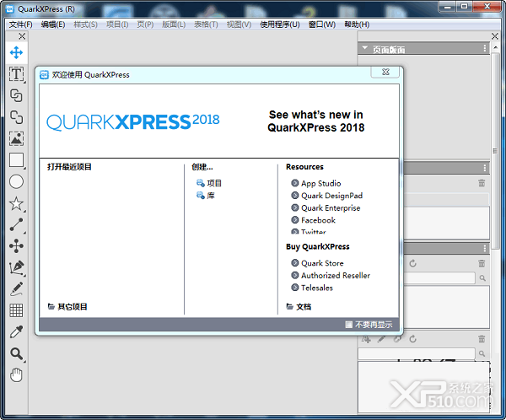Close the right-side palette group
Image resolution: width=506 pixels, height=420 pixels.
[495, 36]
